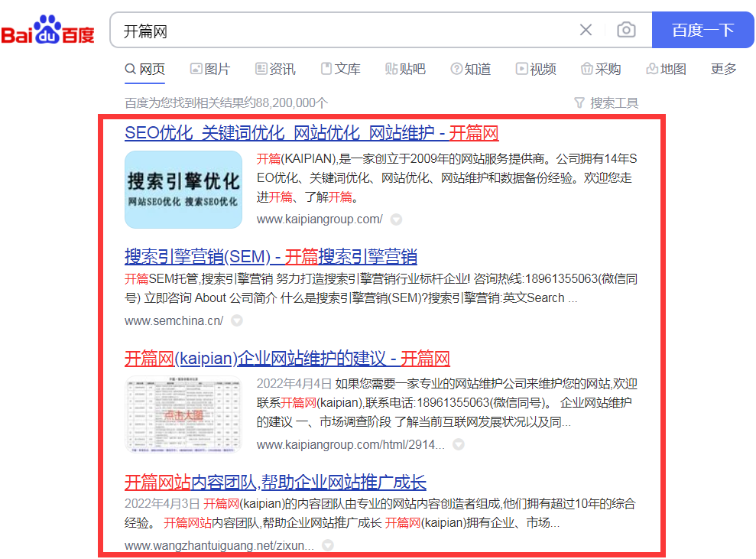The height and width of the screenshot is (559, 756).
Task: Open 开篇网站内容团队,帮助企业网站推广成长 result
Action: [x=275, y=483]
